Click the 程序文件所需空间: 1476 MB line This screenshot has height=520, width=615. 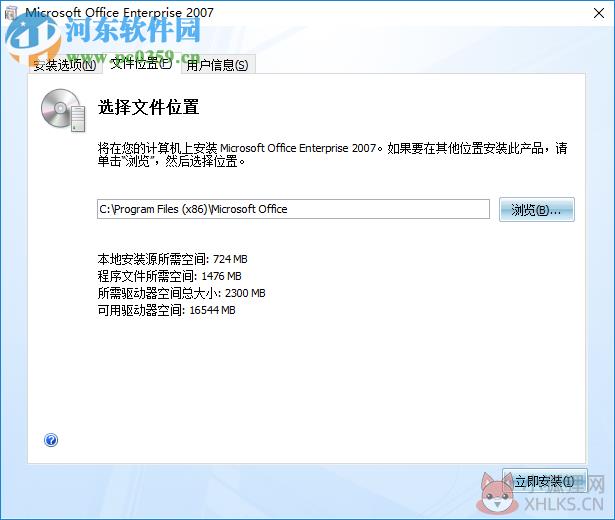click(x=169, y=276)
